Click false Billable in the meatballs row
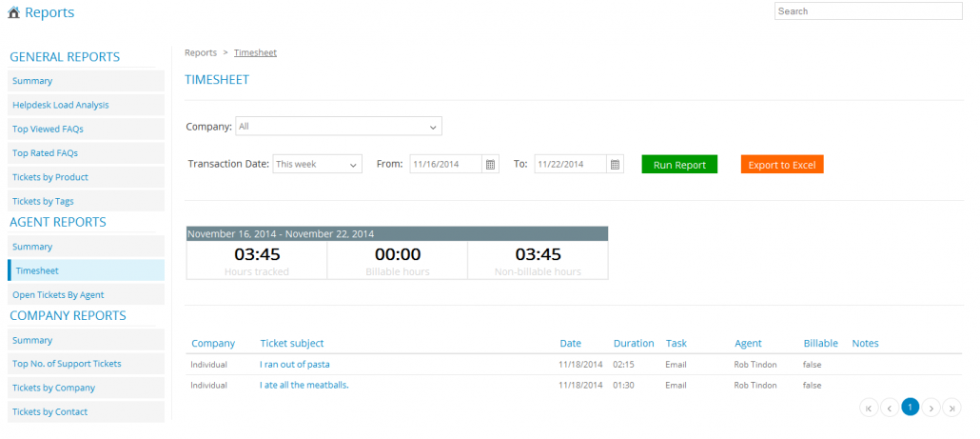The width and height of the screenshot is (980, 439). [x=813, y=386]
